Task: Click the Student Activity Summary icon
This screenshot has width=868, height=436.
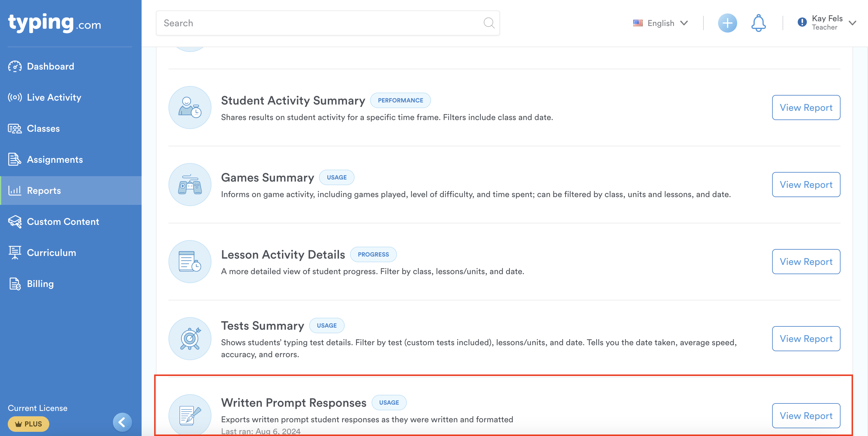Action: point(190,108)
